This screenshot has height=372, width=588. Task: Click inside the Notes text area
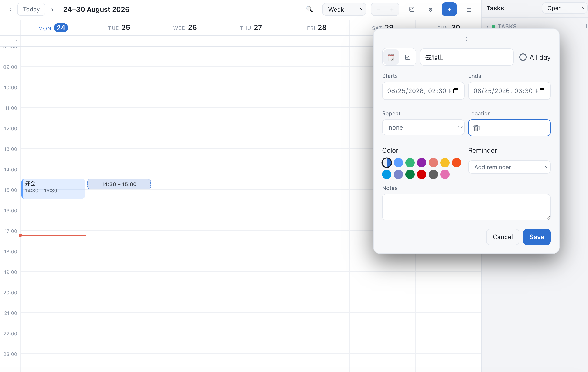(466, 207)
